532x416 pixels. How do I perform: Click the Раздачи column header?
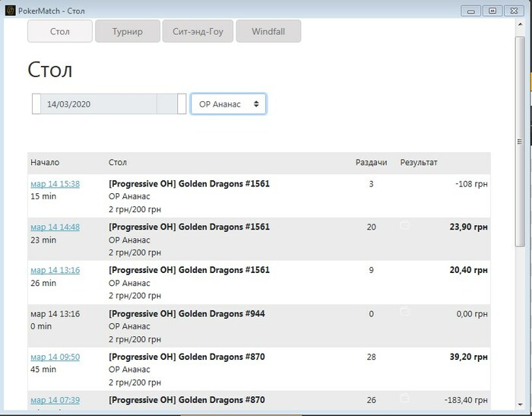[x=371, y=162]
